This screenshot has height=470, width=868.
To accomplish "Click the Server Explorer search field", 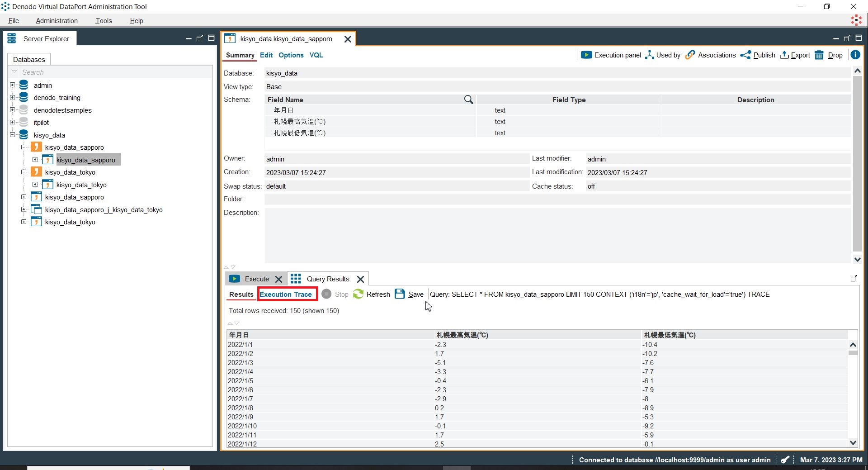I will (x=113, y=72).
